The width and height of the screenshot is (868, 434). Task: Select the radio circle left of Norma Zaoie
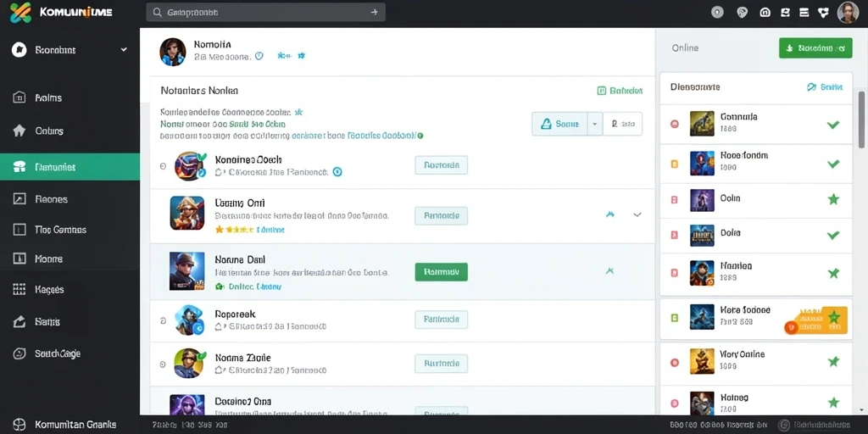coord(163,364)
